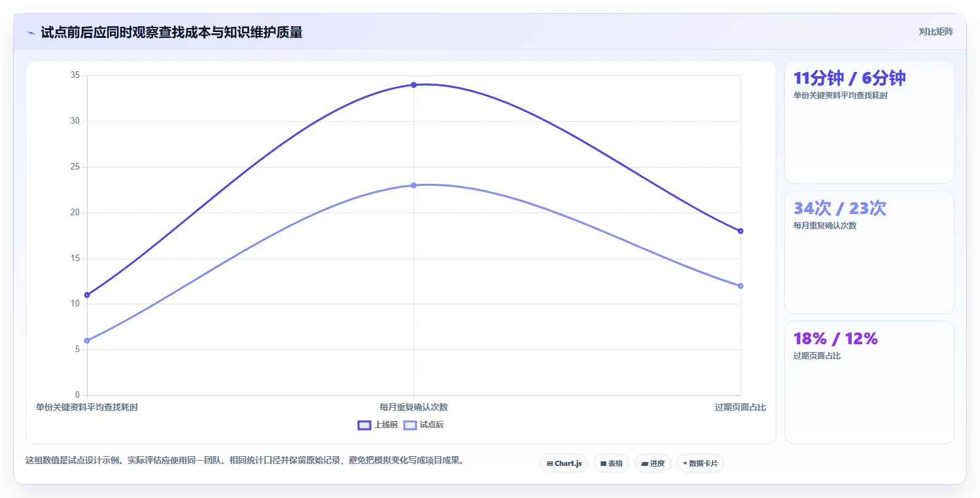
Task: Click the 试点后 data point at 6
Action: coord(87,340)
